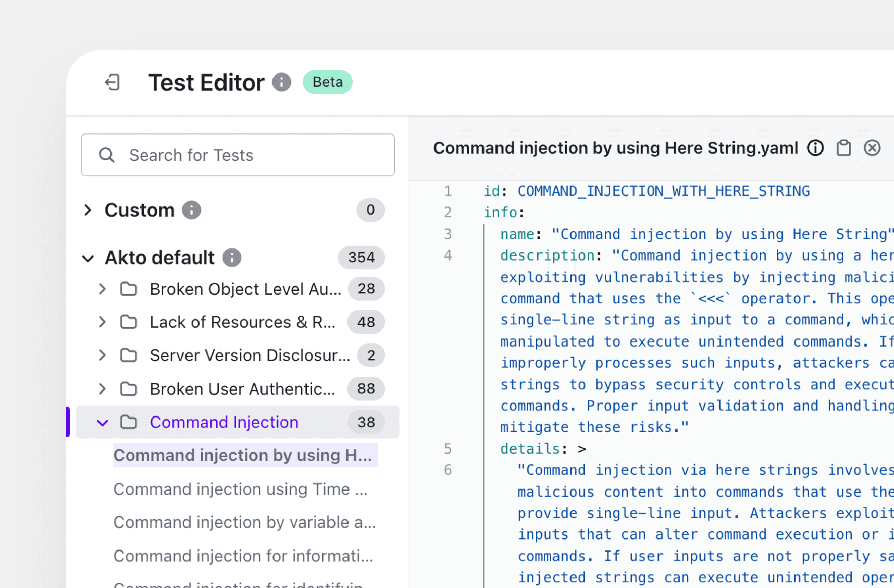This screenshot has width=894, height=588.
Task: Click the info icon next to Test Editor
Action: tap(281, 82)
